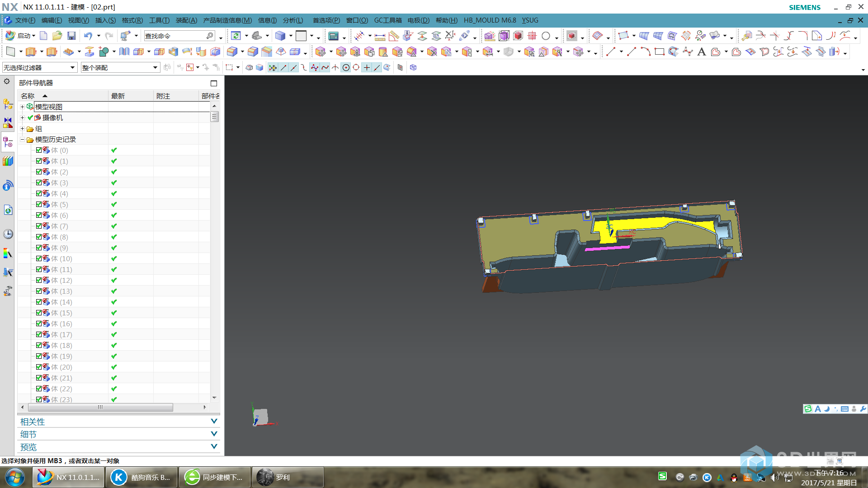Open 无选择过滤器 filter dropdown
The width and height of the screenshot is (868, 488).
coord(39,68)
